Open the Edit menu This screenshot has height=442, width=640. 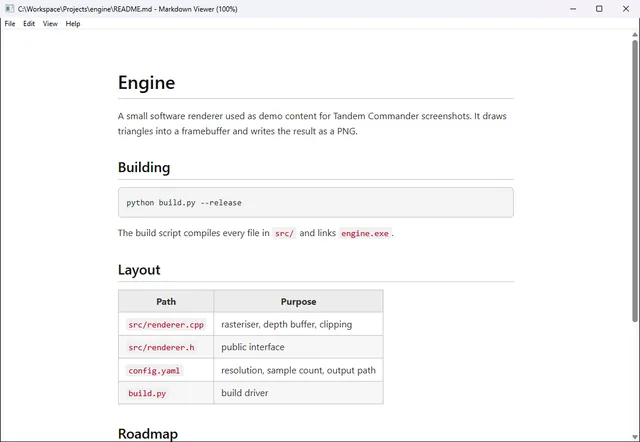coord(29,24)
